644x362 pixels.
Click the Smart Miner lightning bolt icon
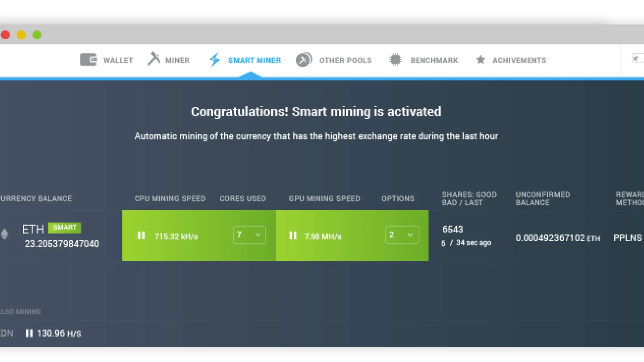214,59
